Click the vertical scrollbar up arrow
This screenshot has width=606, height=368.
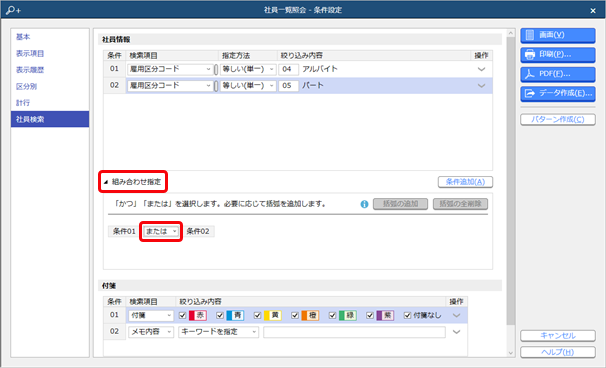[x=511, y=34]
